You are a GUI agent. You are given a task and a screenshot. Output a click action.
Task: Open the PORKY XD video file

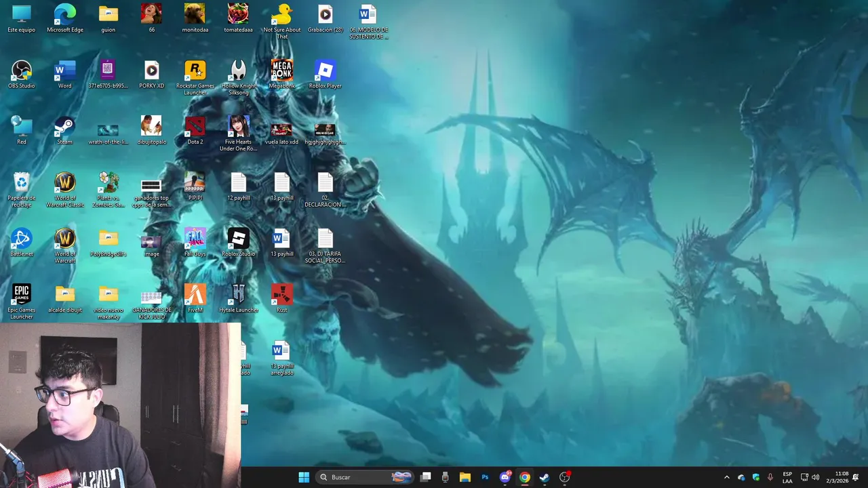[x=151, y=75]
